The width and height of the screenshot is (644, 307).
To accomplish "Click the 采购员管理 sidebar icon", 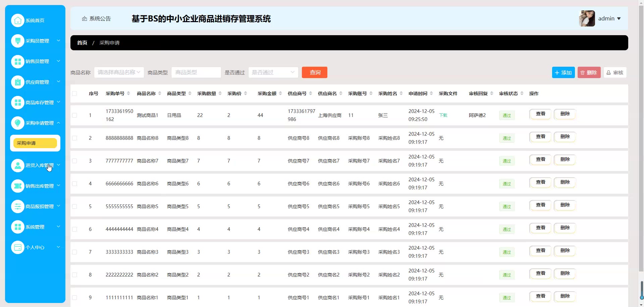I will 18,41.
